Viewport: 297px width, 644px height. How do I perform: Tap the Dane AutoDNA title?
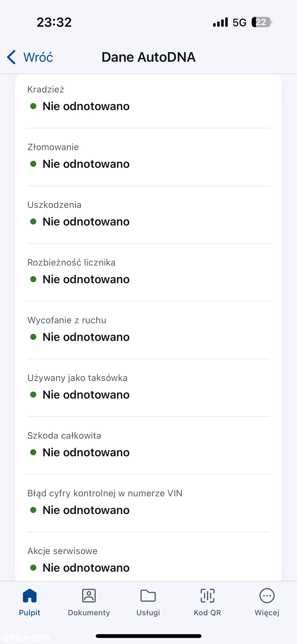[x=149, y=57]
